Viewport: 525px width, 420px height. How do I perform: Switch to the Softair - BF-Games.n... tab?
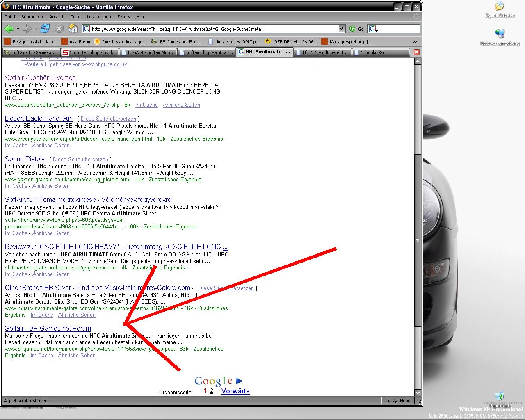[31, 52]
